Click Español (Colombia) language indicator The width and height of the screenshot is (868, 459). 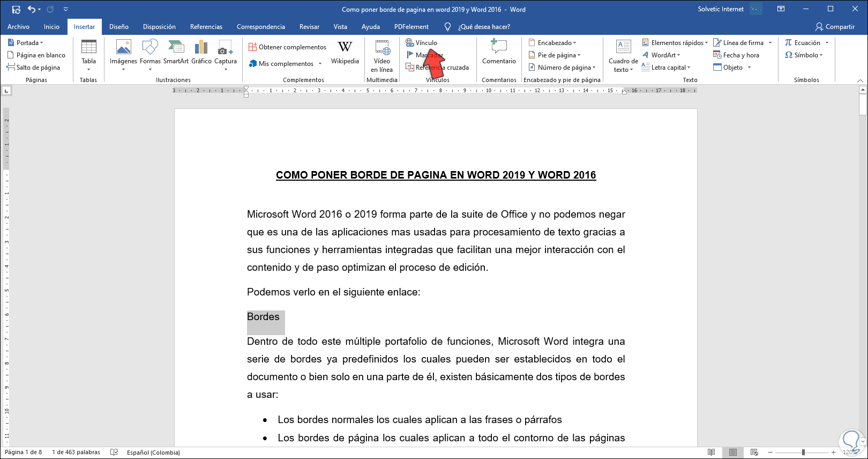(x=153, y=452)
